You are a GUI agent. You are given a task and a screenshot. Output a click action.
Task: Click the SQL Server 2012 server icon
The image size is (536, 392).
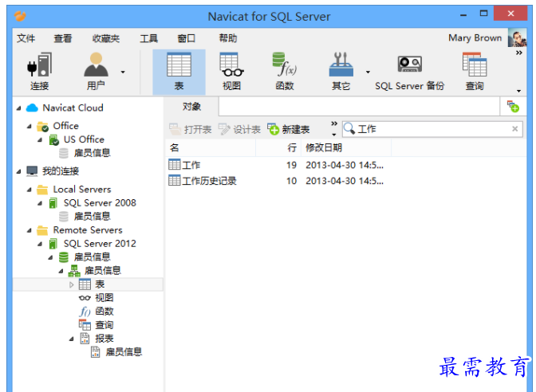coord(53,244)
